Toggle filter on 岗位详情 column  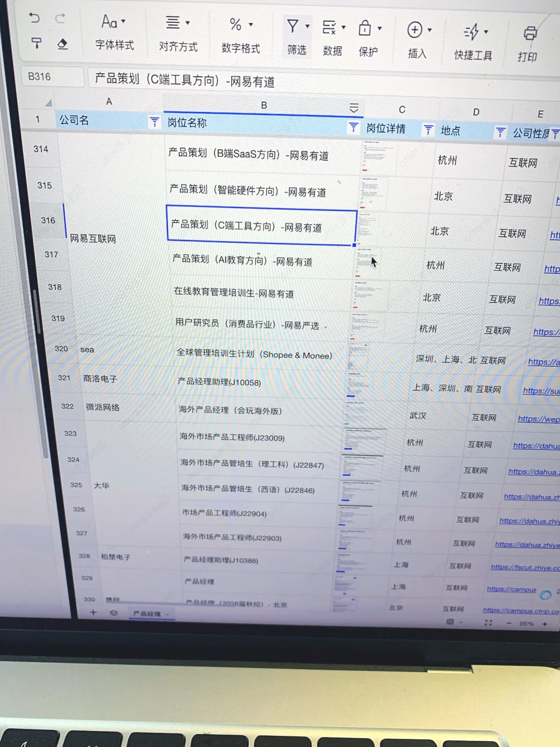(428, 130)
